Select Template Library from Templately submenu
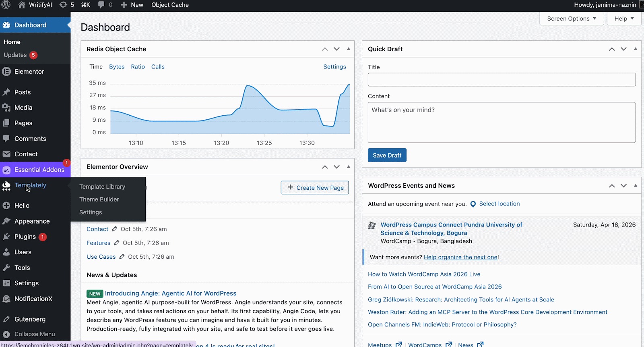Image resolution: width=644 pixels, height=347 pixels. 102,187
